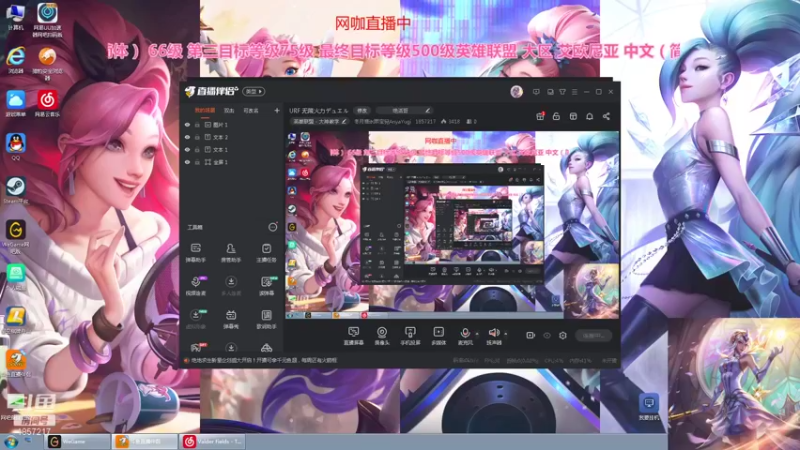Toggle the preview eye icon in bottom bar
The width and height of the screenshot is (800, 450).
(x=547, y=335)
